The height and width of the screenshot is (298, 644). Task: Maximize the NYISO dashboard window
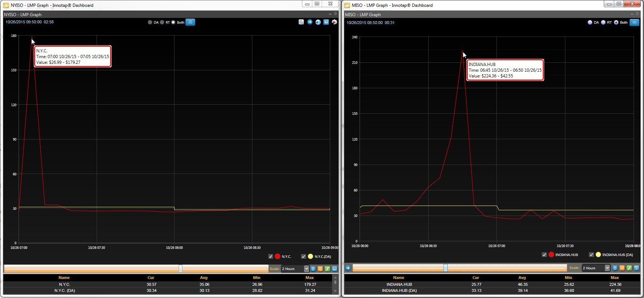[317, 4]
